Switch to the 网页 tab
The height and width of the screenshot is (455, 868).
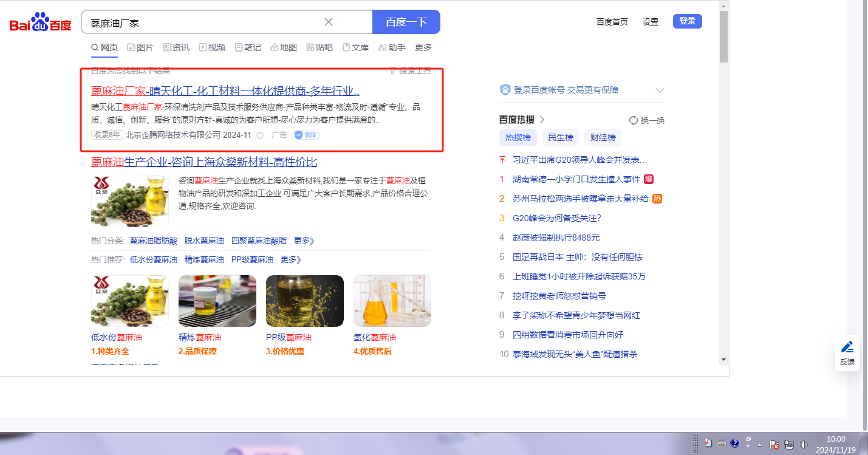point(104,47)
